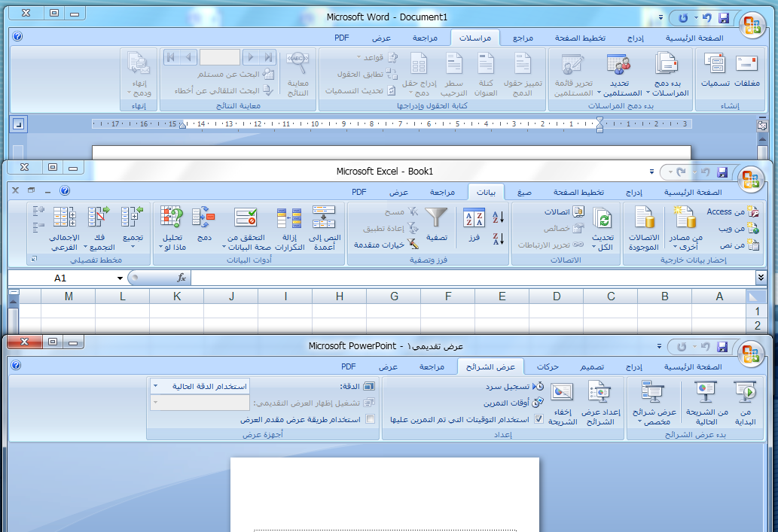Open Slide Show tab in PowerPoint
The width and height of the screenshot is (778, 532).
pyautogui.click(x=490, y=367)
